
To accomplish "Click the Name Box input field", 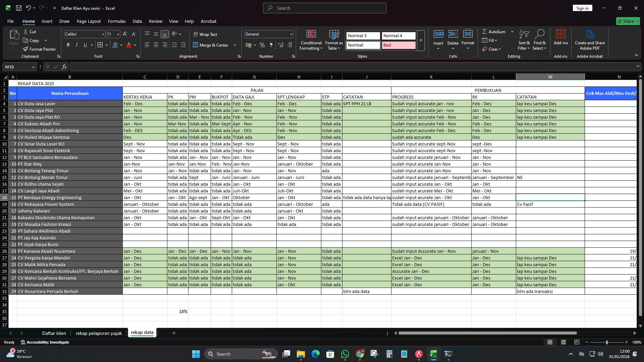I will coord(17,67).
